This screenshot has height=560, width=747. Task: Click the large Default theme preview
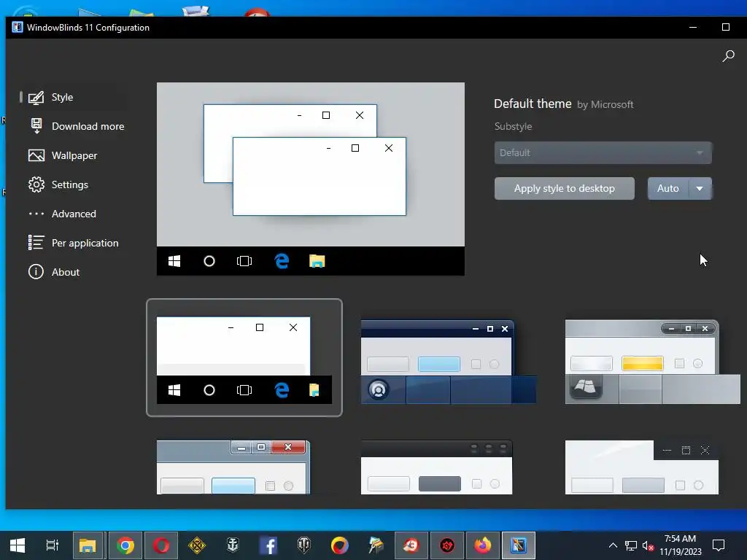click(311, 179)
